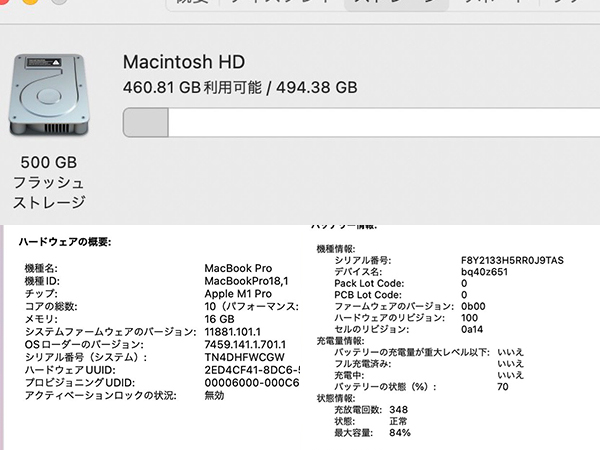Click activation lock status '無効'
The image size is (600, 450).
pos(214,395)
